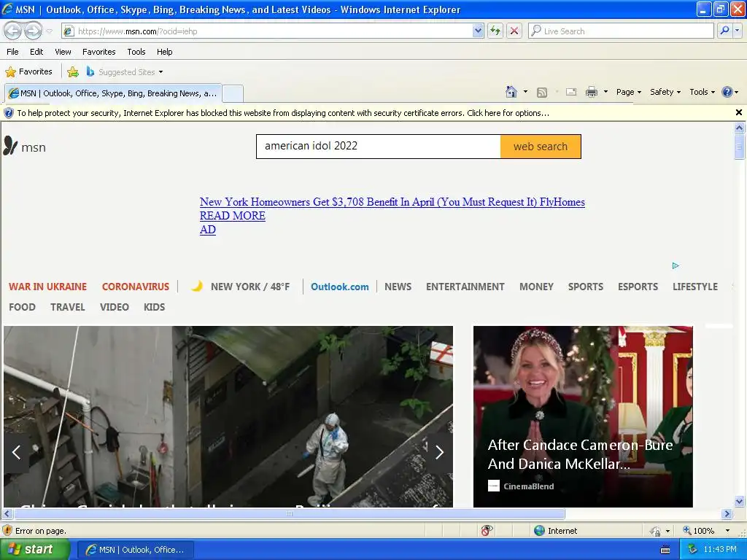
Task: Open the Favorites menu in menu bar
Action: pos(98,52)
